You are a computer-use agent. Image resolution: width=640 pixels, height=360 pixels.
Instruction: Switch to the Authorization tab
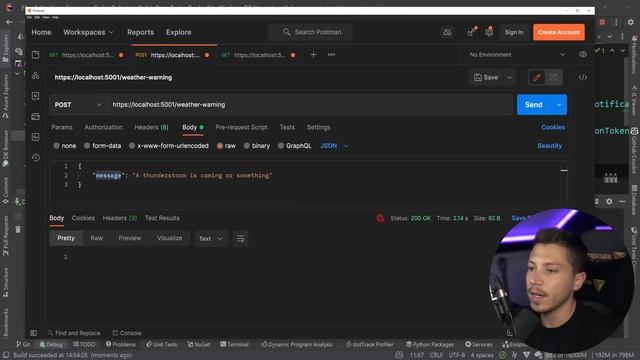click(x=104, y=127)
